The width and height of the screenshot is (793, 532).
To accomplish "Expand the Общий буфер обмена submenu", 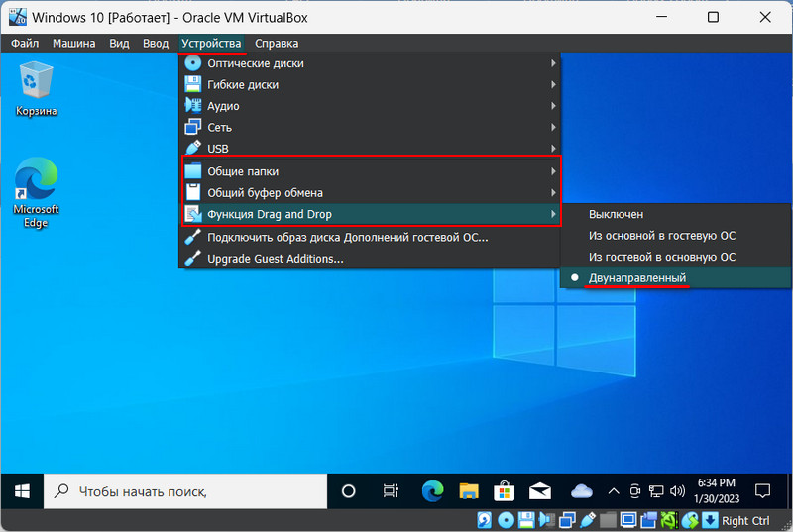I will click(x=370, y=193).
